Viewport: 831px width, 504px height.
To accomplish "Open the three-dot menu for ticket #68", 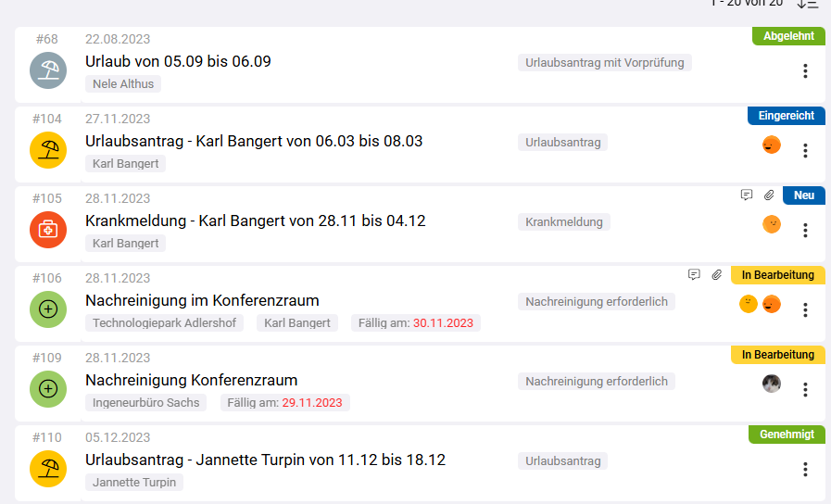I will coord(805,70).
